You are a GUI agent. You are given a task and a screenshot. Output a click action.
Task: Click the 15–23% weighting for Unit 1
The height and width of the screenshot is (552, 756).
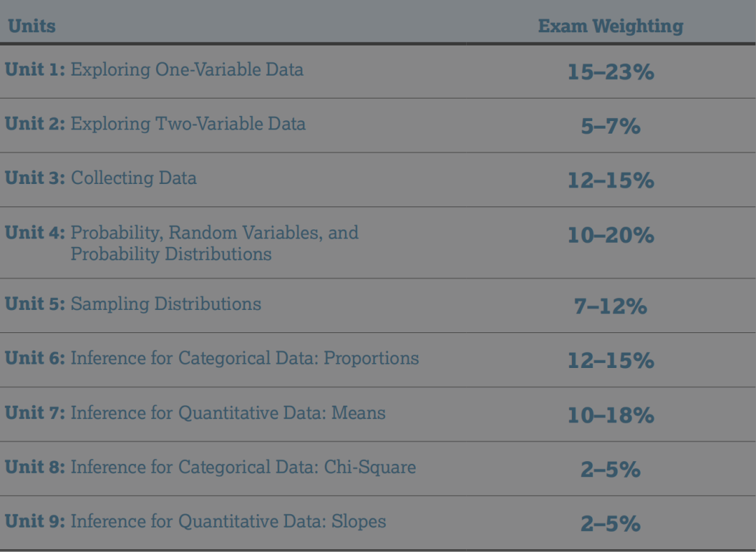pos(610,72)
